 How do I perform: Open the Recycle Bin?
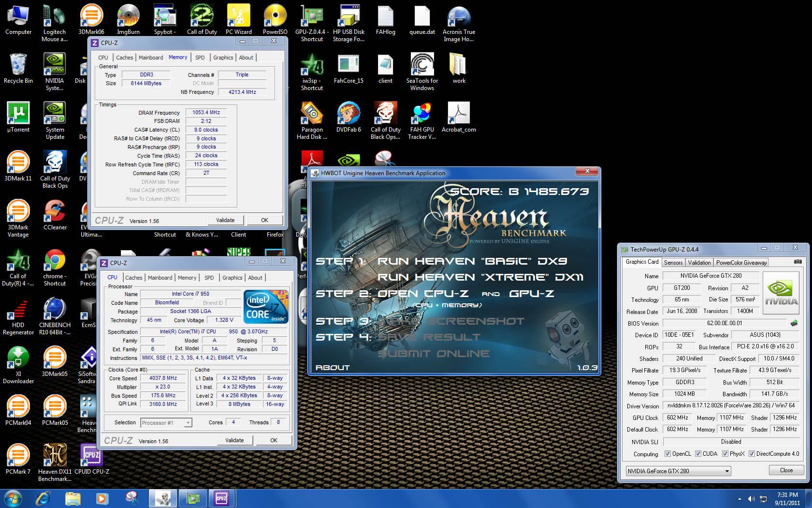pos(18,69)
